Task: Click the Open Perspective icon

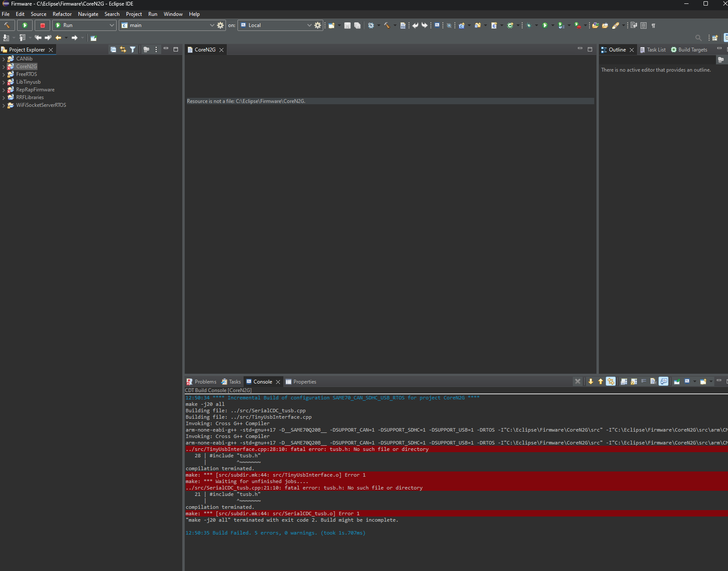Action: (x=715, y=38)
